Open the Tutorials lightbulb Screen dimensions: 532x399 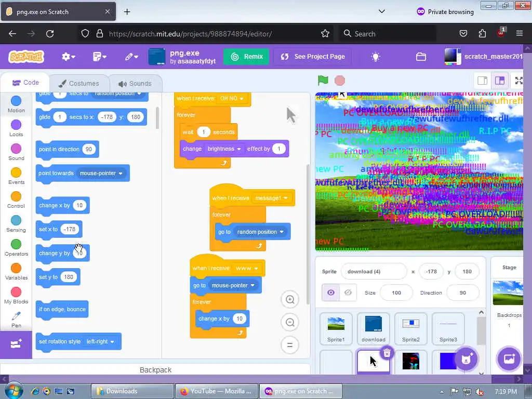coord(376,57)
